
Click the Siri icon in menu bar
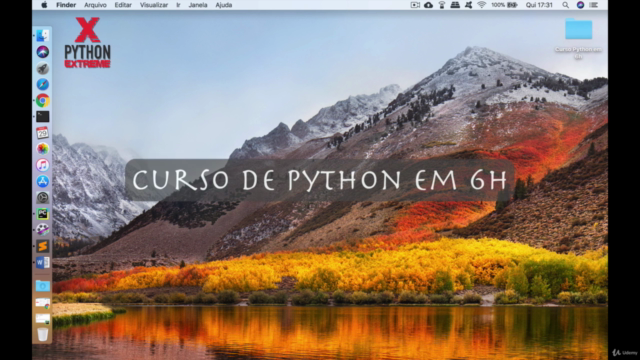tap(580, 5)
